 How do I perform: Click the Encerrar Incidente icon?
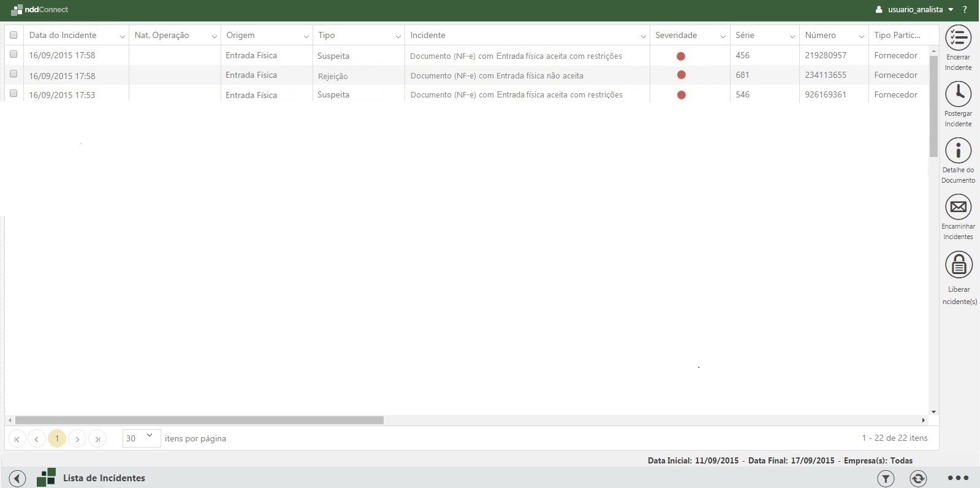(x=958, y=38)
